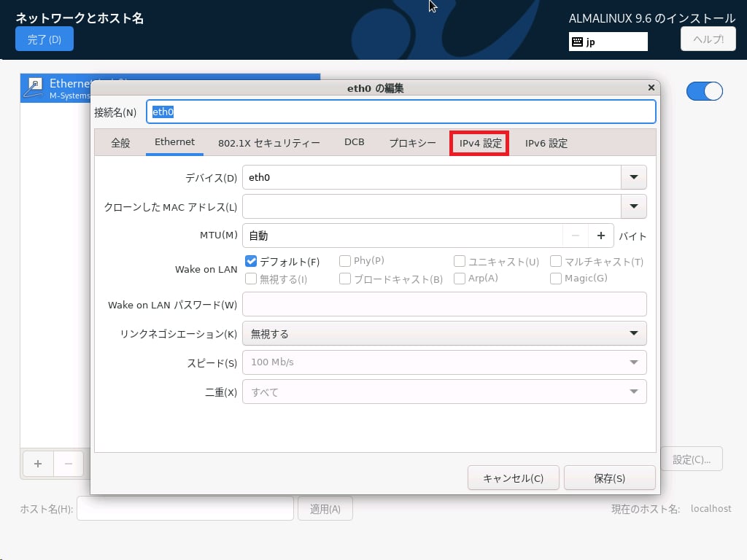
Task: Open the クローンした MAC アドレス dropdown
Action: point(633,206)
